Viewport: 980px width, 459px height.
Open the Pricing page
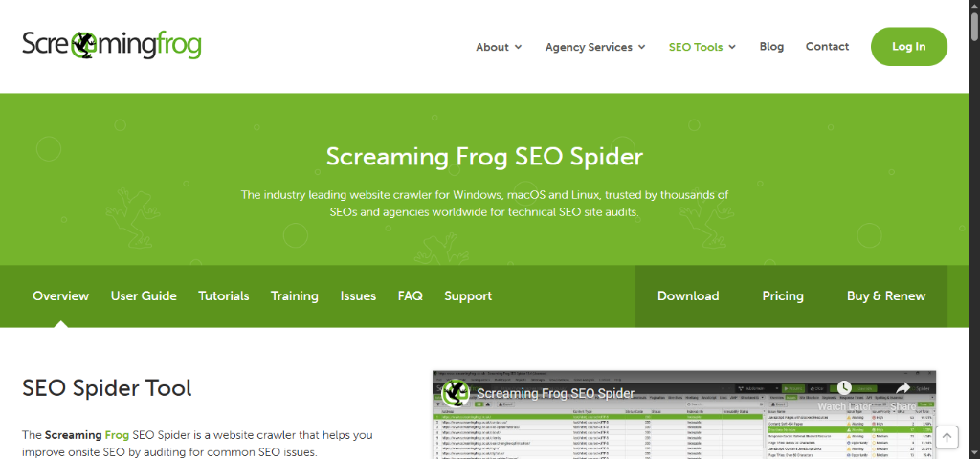coord(783,296)
